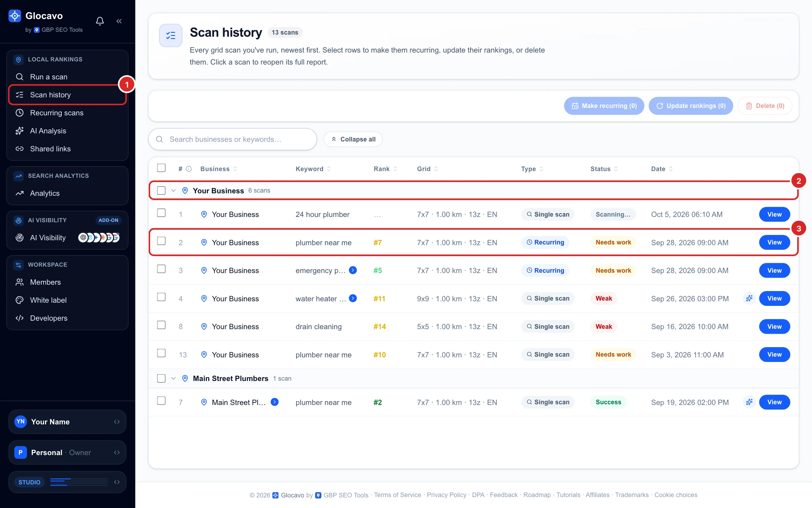812x508 pixels.
Task: Click the AI Visibility engine logos cluster
Action: [x=99, y=238]
